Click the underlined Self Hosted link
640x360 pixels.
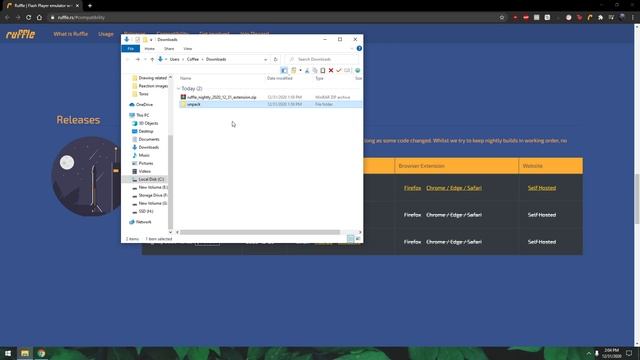tap(542, 188)
